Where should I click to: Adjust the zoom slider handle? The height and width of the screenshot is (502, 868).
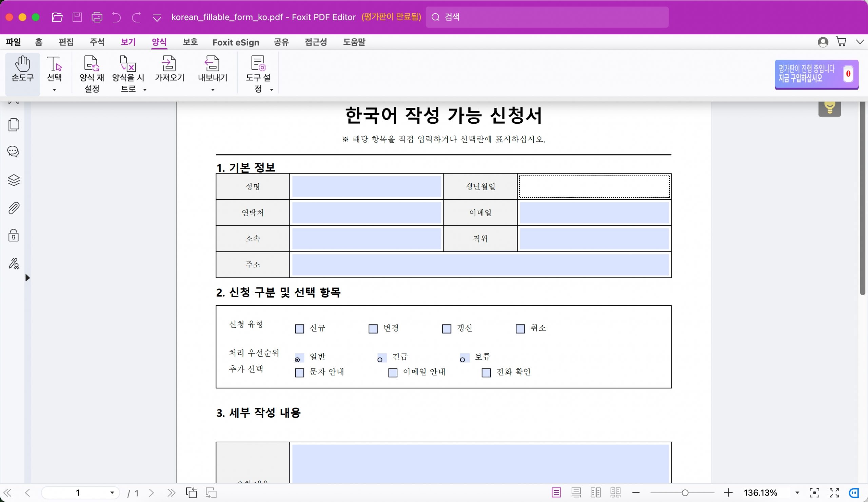[685, 493]
